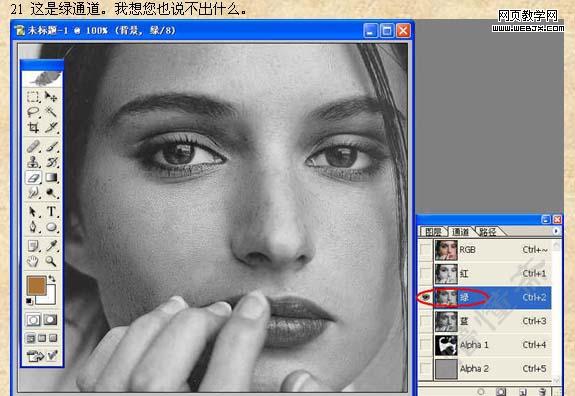575x396 pixels.
Task: Switch to the 路径 tab
Action: click(488, 232)
